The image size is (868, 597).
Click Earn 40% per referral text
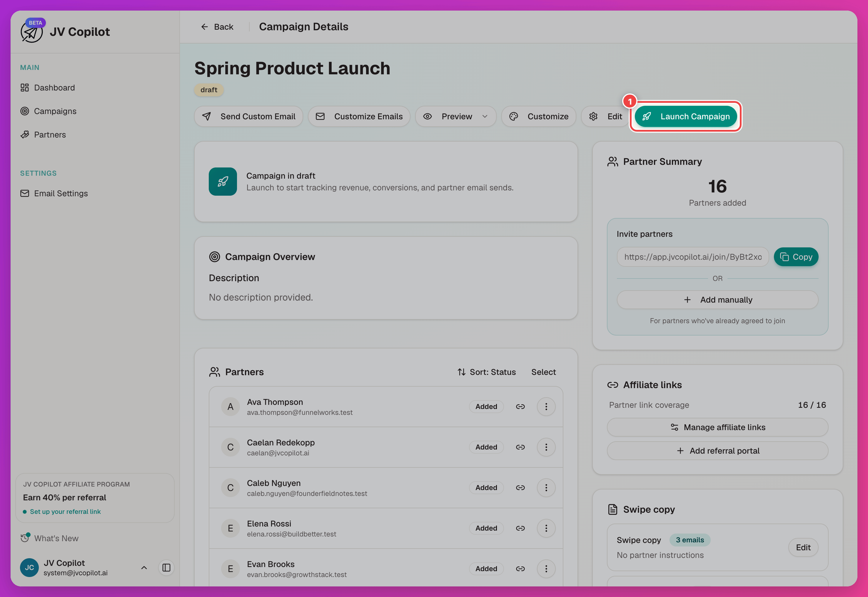tap(64, 497)
